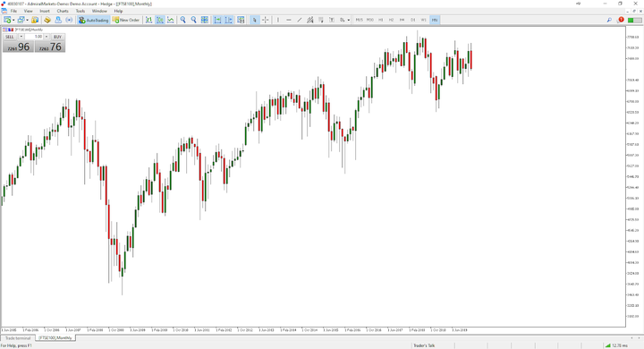Open the Data Window gold icon
The width and height of the screenshot is (644, 349).
click(47, 20)
